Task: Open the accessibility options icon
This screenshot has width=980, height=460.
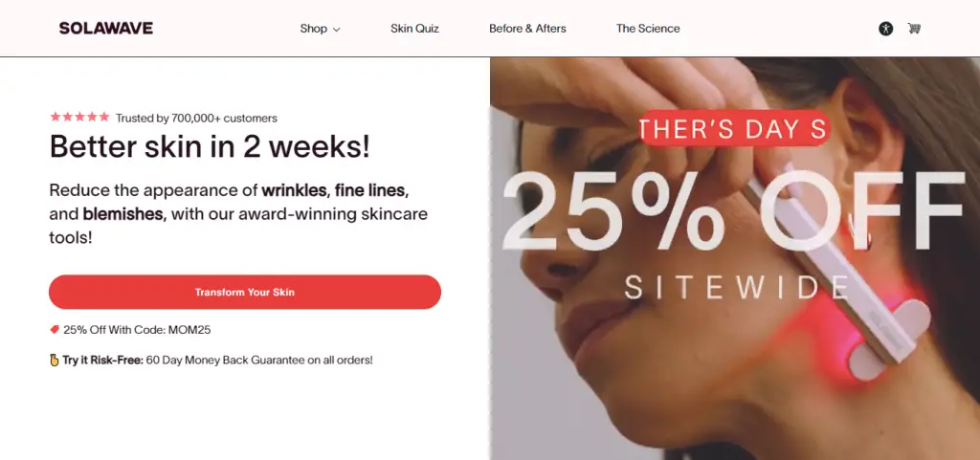Action: [886, 29]
